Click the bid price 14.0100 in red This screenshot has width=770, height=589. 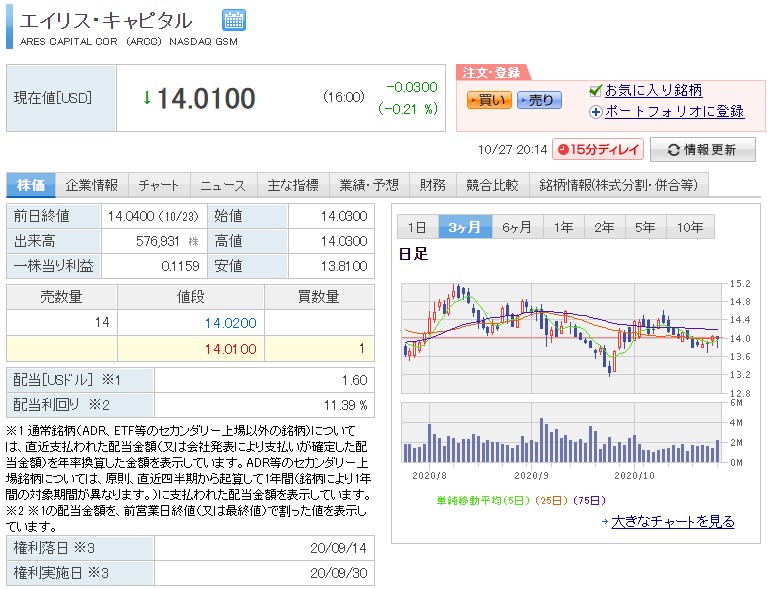[230, 349]
